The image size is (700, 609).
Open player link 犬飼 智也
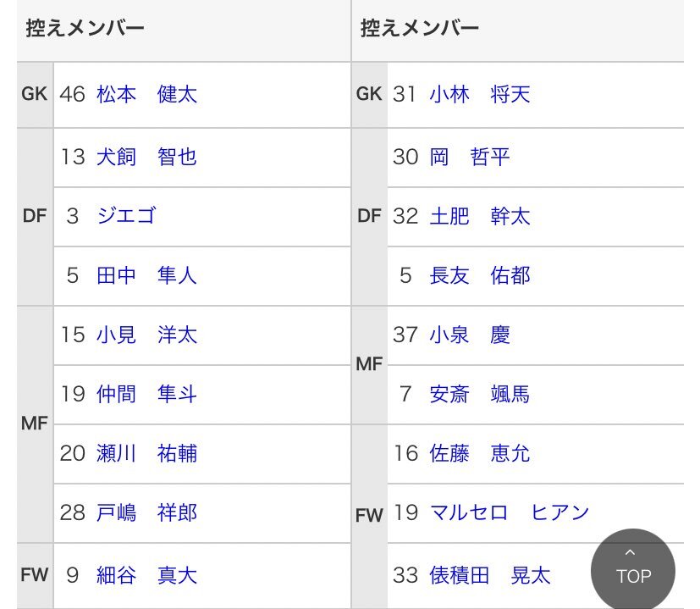point(147,157)
